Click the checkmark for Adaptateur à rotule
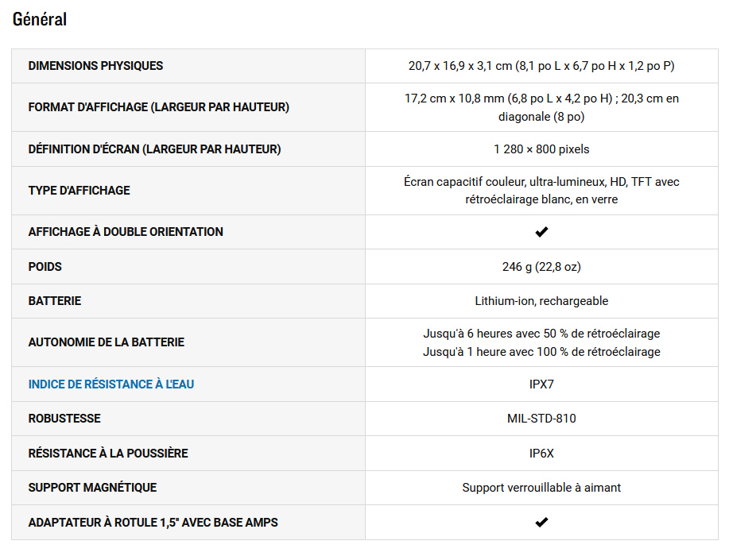This screenshot has height=560, width=729. point(541,523)
